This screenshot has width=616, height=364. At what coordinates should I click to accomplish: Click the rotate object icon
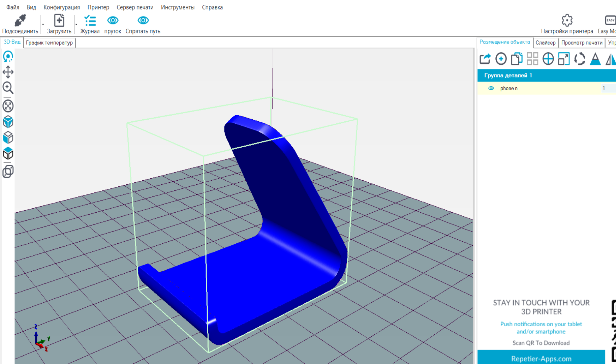tap(580, 59)
